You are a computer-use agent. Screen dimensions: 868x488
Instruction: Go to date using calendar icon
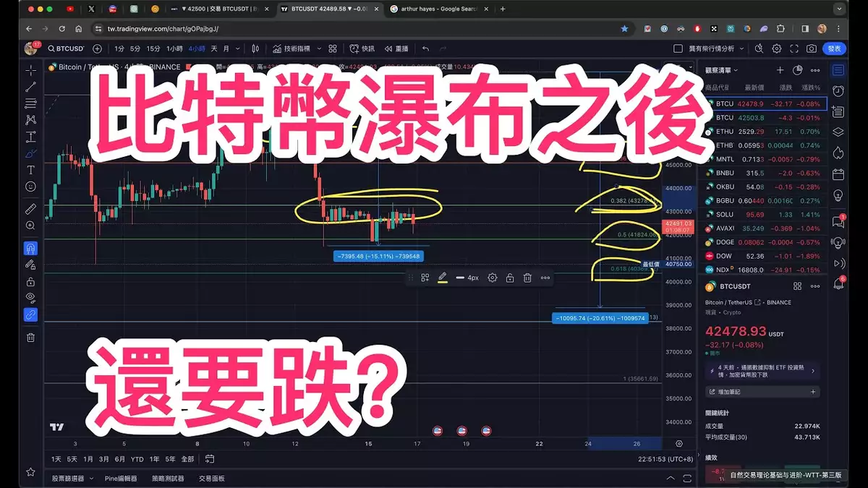pos(210,458)
